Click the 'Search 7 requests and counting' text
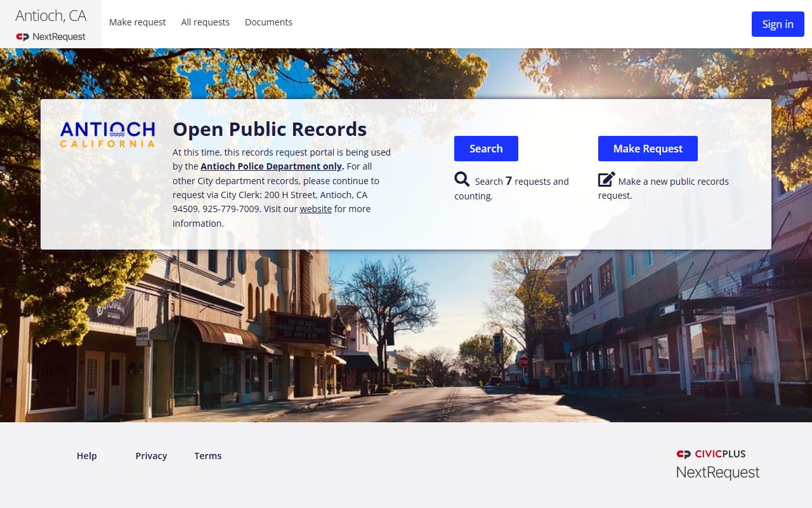Viewport: 812px width, 508px height. point(511,189)
